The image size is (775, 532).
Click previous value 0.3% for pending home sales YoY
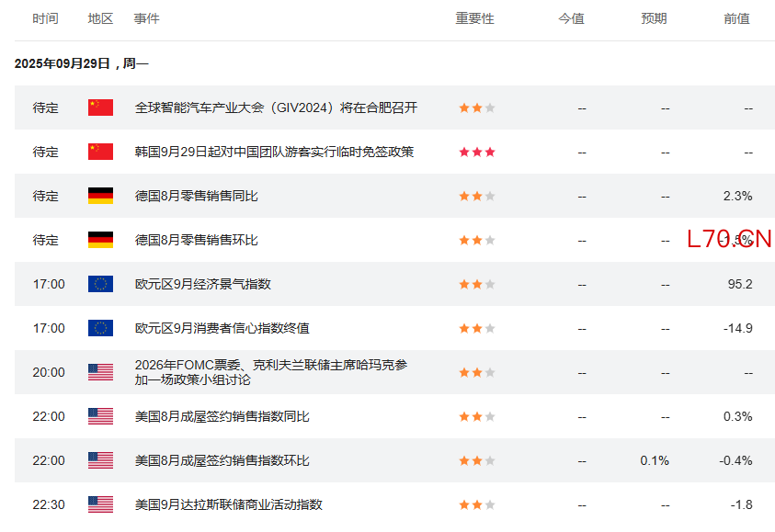click(737, 416)
